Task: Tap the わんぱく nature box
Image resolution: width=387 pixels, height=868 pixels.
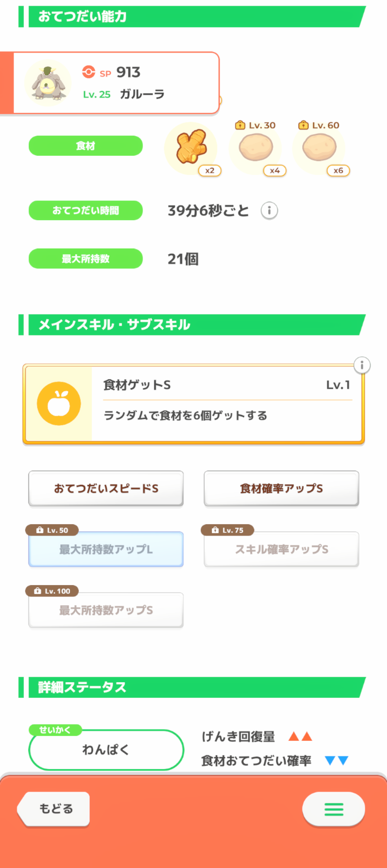Action: 106,750
